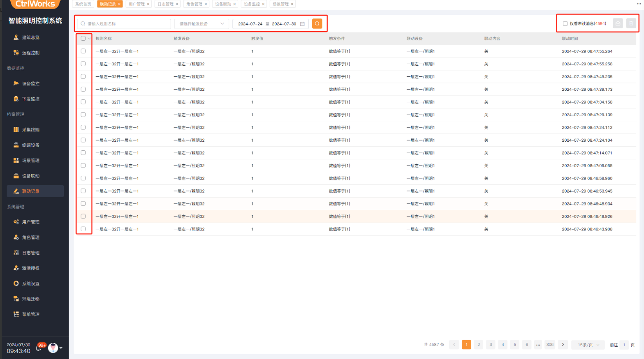
Task: Click the mark-as-read envelope icon
Action: pos(618,23)
